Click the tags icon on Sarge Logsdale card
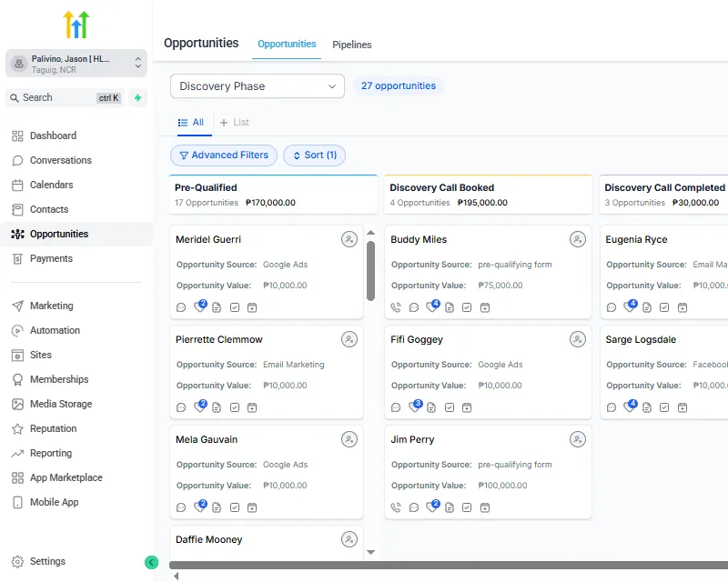This screenshot has width=728, height=582. pyautogui.click(x=631, y=406)
